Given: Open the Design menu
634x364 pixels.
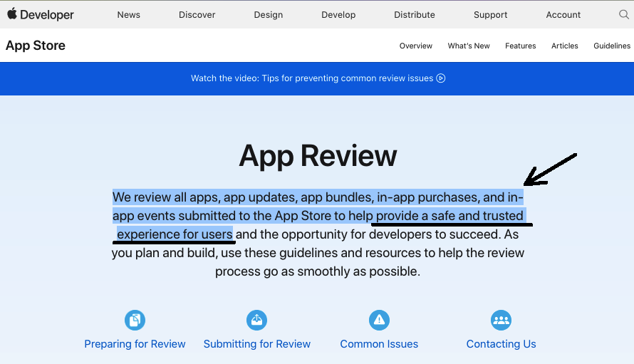Looking at the screenshot, I should (x=269, y=14).
